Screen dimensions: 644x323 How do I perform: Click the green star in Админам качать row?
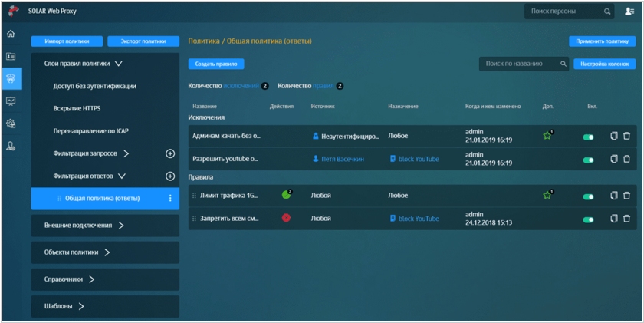pyautogui.click(x=547, y=136)
